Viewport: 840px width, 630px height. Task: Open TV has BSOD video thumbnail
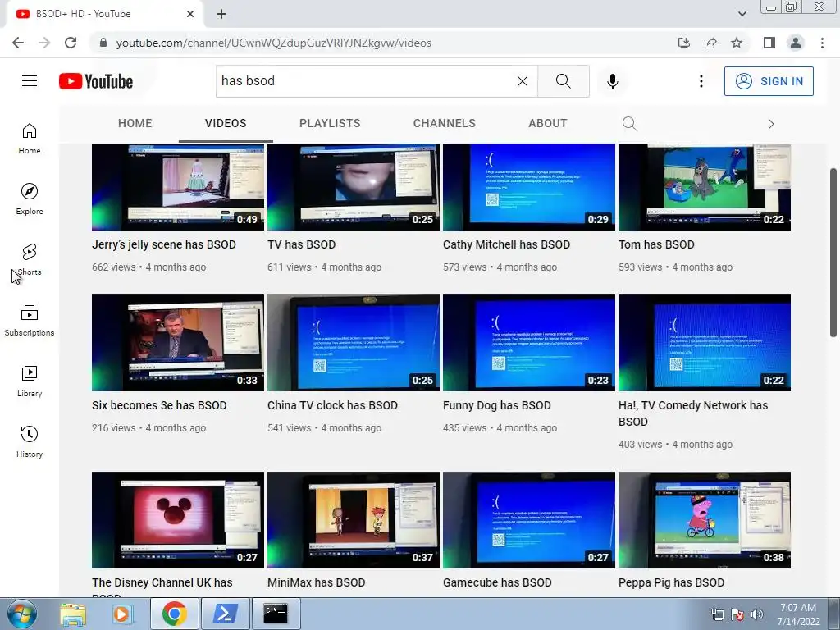pyautogui.click(x=354, y=186)
